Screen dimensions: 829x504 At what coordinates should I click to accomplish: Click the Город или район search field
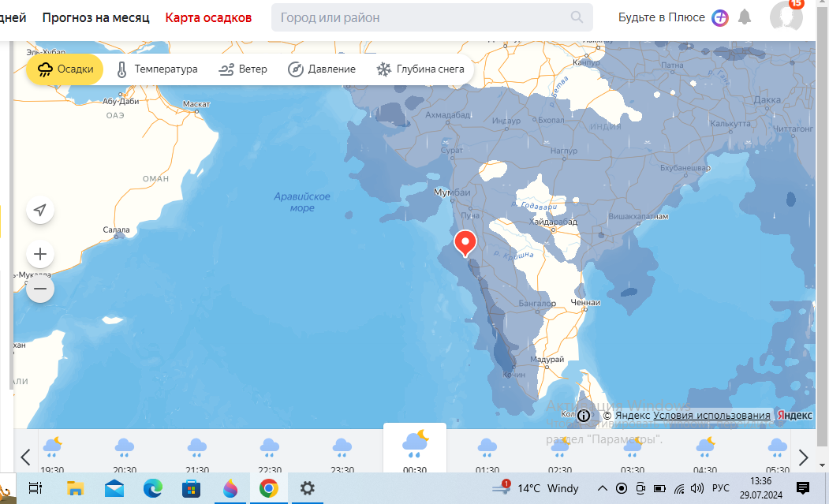tap(432, 17)
